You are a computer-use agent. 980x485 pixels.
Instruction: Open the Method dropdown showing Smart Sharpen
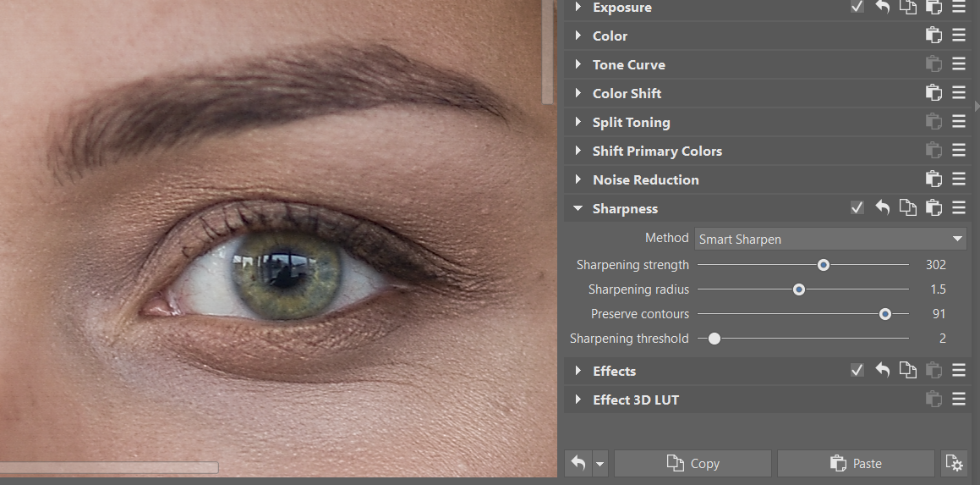click(x=830, y=240)
